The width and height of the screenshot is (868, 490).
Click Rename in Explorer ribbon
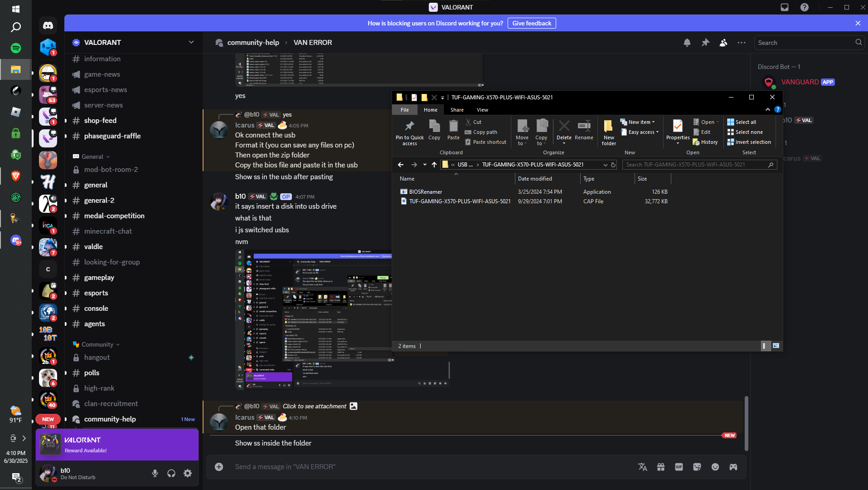(x=584, y=130)
